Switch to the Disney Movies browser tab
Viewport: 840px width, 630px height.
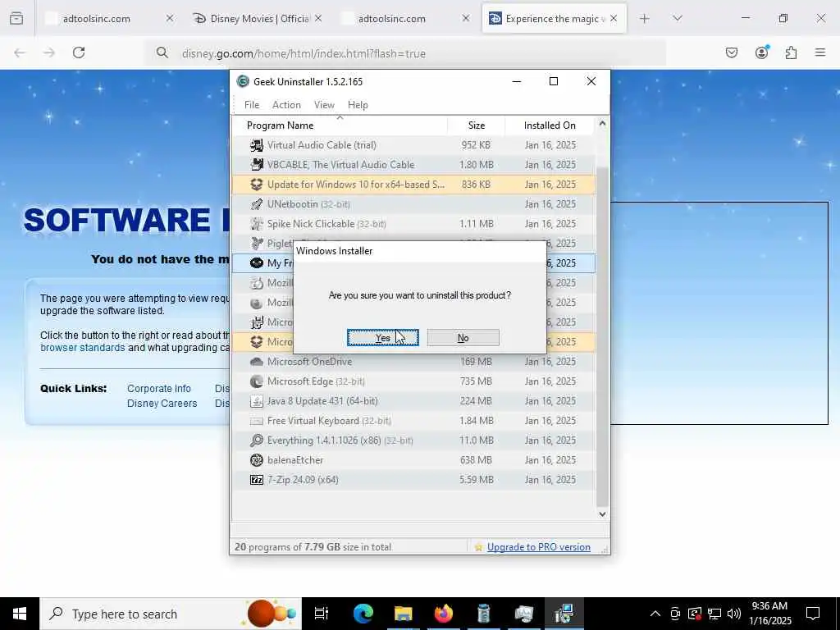(x=257, y=19)
